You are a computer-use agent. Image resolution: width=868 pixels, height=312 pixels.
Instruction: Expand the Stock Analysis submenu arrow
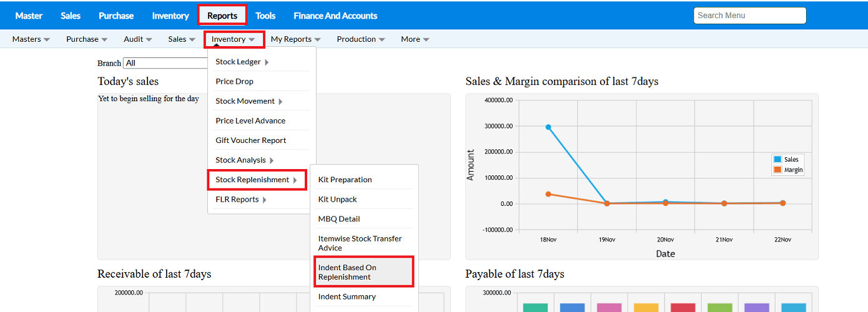tap(272, 160)
